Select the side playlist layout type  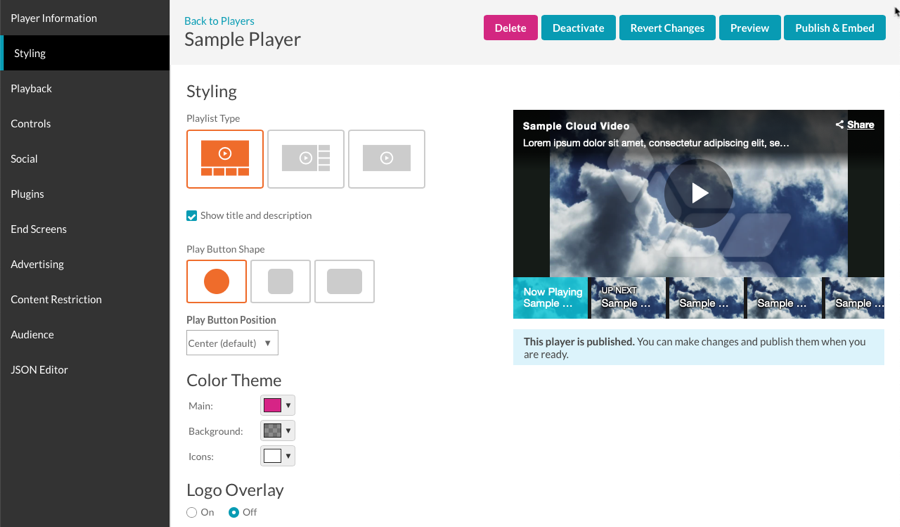tap(306, 159)
